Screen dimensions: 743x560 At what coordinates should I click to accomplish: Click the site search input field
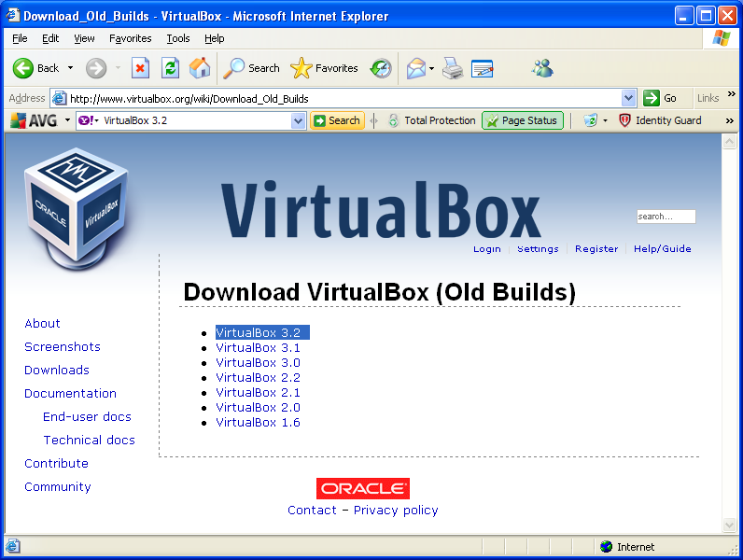666,217
